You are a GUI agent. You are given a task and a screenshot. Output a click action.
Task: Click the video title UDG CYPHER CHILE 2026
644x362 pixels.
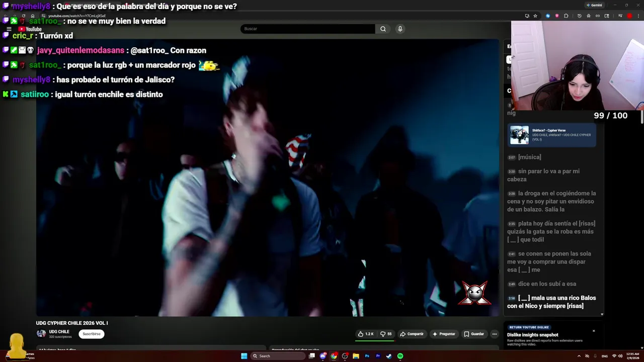point(72,323)
